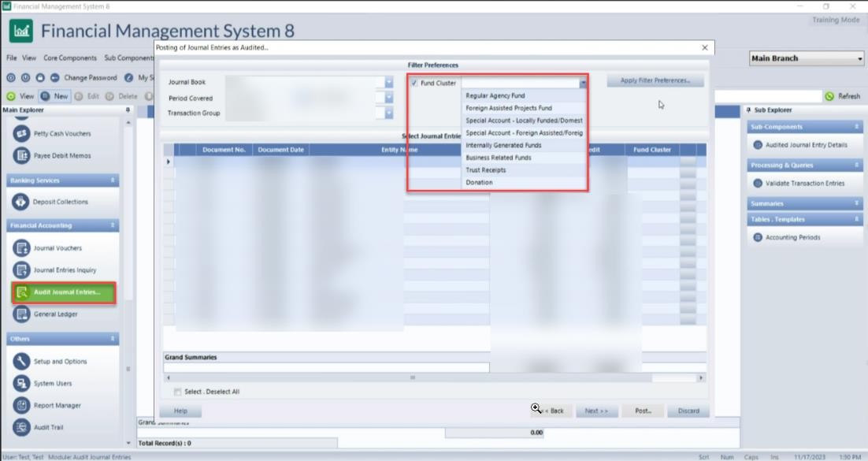Click the Audit Trail icon

pos(21,427)
